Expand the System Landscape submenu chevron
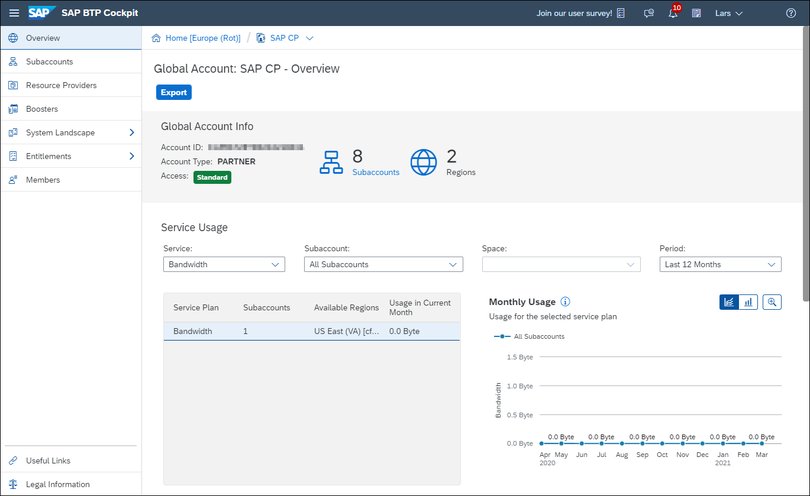Image resolution: width=810 pixels, height=496 pixels. 132,132
